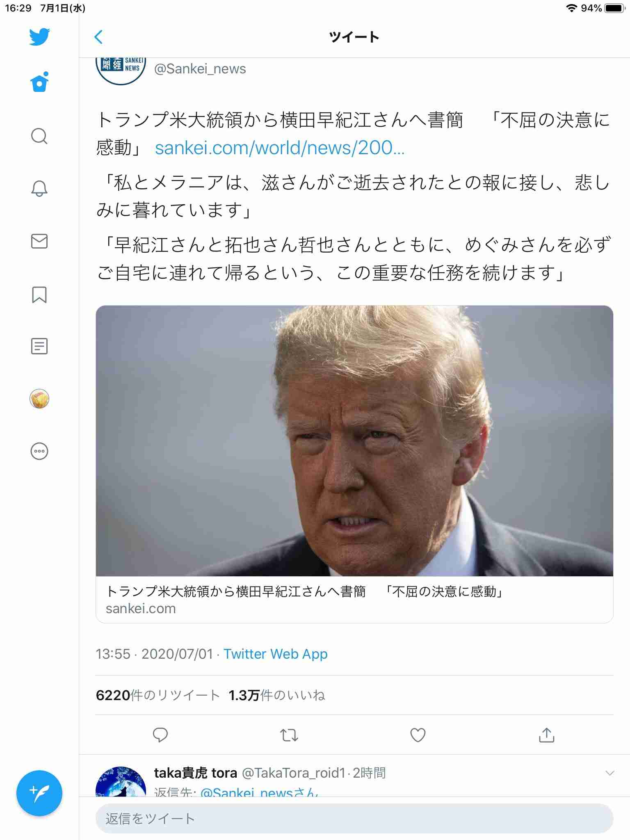
Task: Retweet the Sankei news tweet
Action: point(289,735)
